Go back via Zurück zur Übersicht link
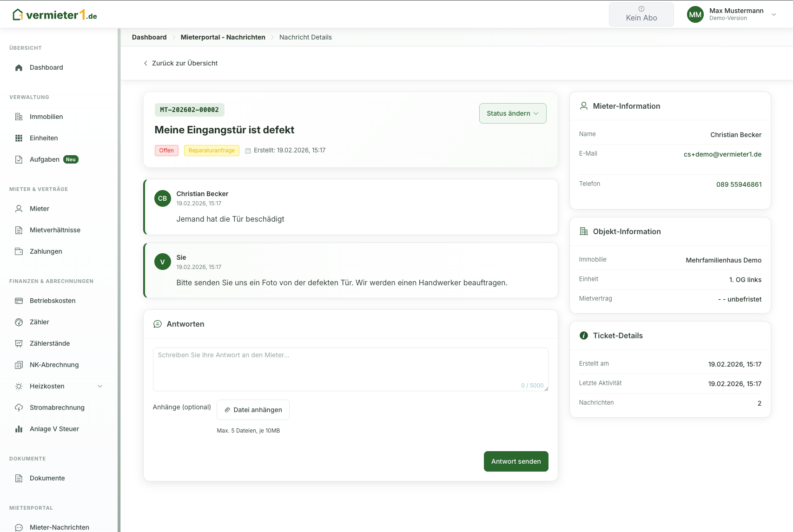This screenshot has height=532, width=793. [180, 63]
